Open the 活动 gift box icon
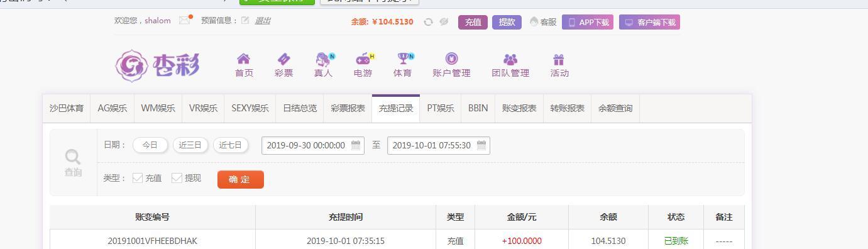 tap(559, 59)
